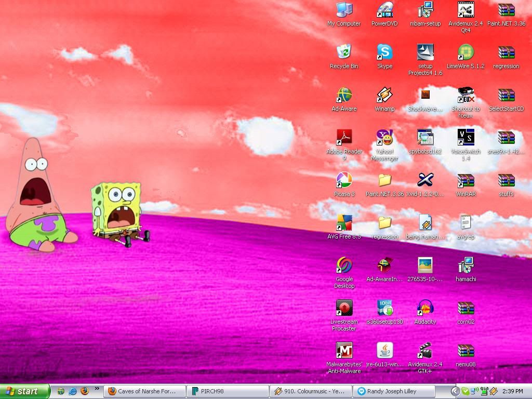Image resolution: width=532 pixels, height=399 pixels.
Task: Select the stuffs archive icon
Action: click(x=506, y=180)
